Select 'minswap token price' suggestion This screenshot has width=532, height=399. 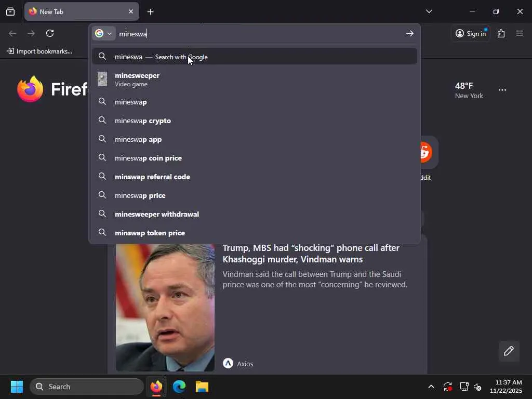tap(255, 232)
